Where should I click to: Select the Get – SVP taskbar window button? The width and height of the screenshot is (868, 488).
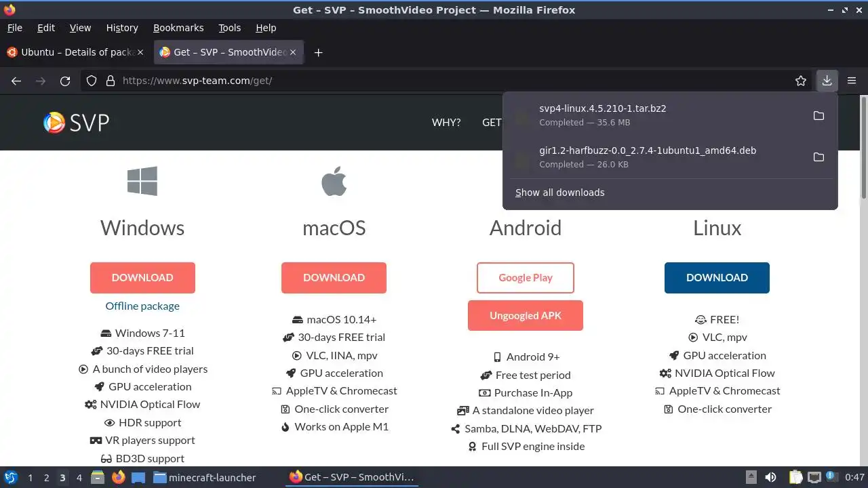[351, 478]
